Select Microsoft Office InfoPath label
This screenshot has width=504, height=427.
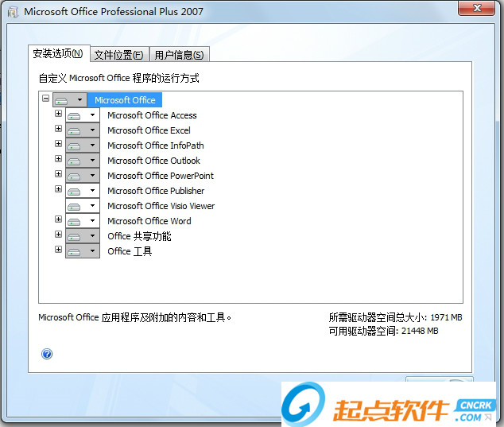click(x=156, y=146)
